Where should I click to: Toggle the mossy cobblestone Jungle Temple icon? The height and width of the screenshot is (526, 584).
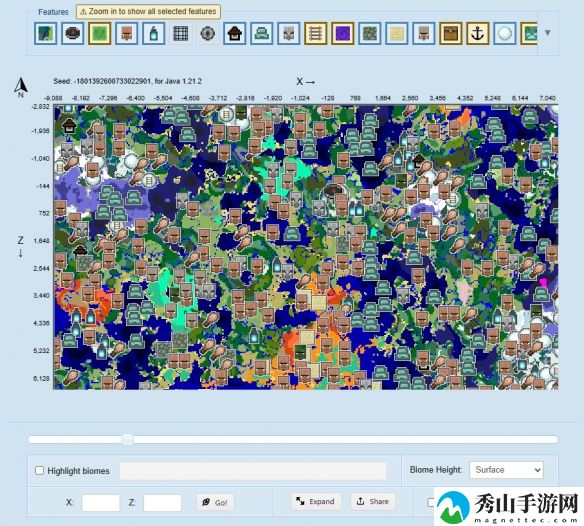[x=369, y=34]
